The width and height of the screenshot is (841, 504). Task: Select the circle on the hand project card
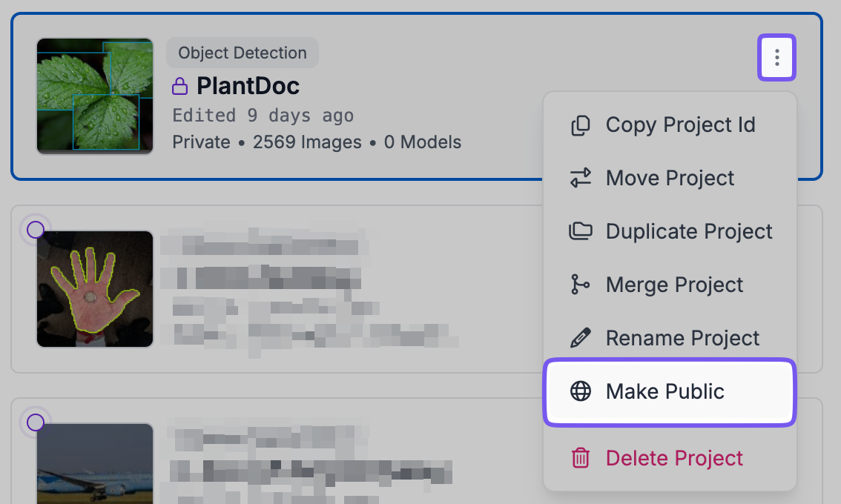tap(35, 230)
